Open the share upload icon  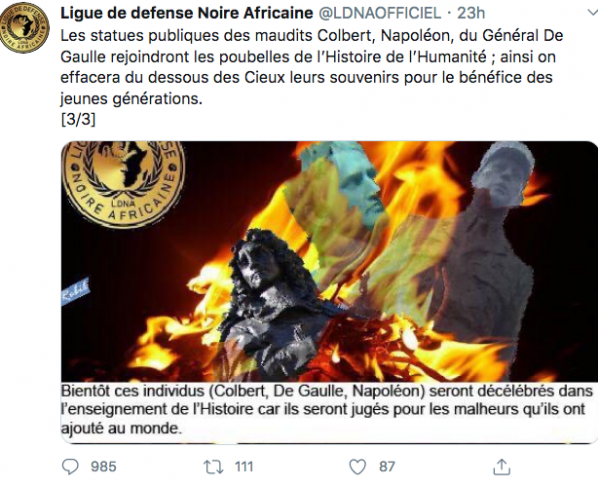pos(502,466)
